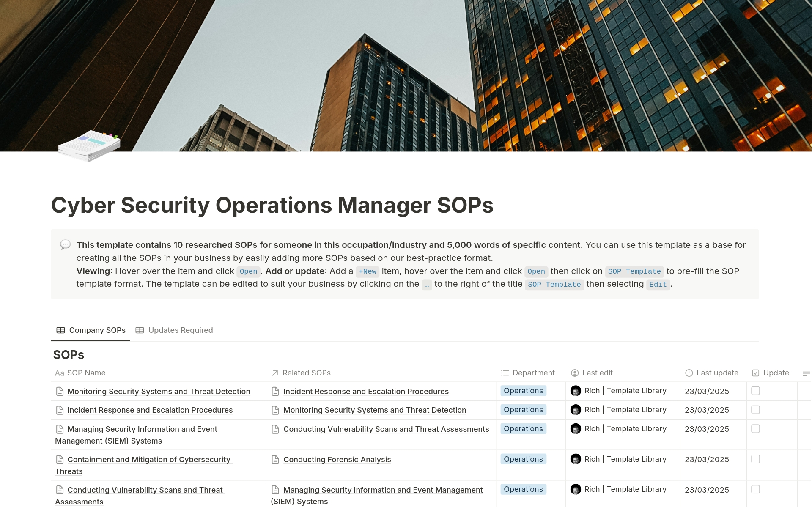Screen dimensions: 812x507
Task: Click the Last edit person column icon
Action: coord(575,373)
